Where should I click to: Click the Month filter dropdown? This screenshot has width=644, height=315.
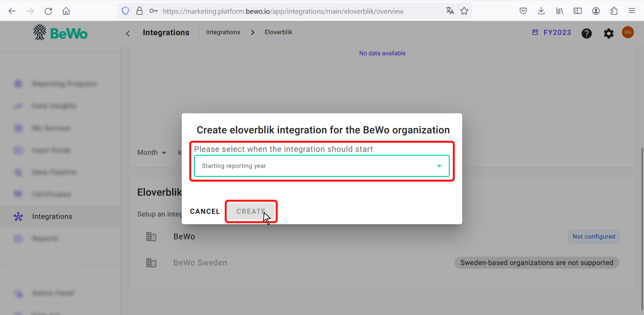pyautogui.click(x=152, y=152)
